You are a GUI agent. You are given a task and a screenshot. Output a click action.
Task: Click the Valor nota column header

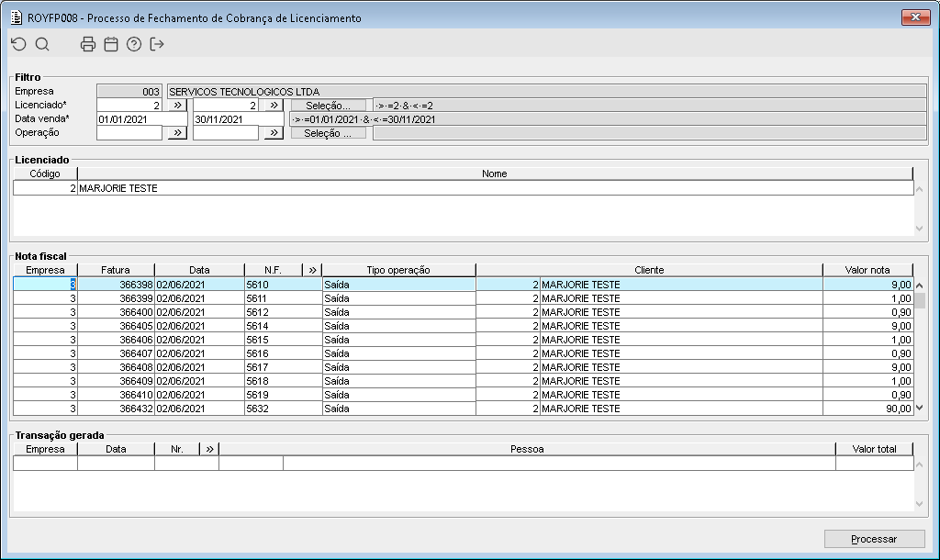coord(867,270)
